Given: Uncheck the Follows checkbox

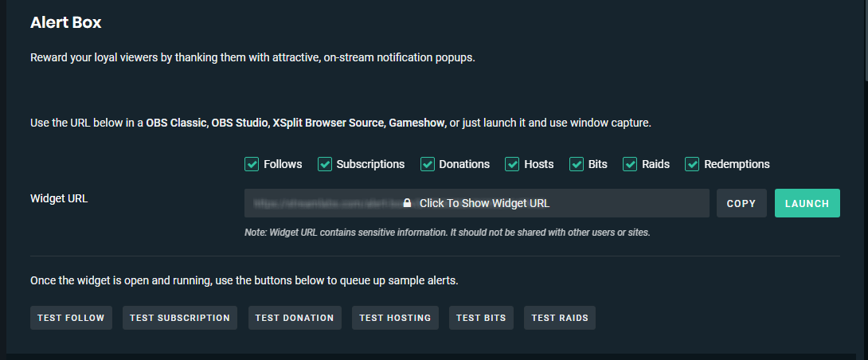Looking at the screenshot, I should point(252,164).
